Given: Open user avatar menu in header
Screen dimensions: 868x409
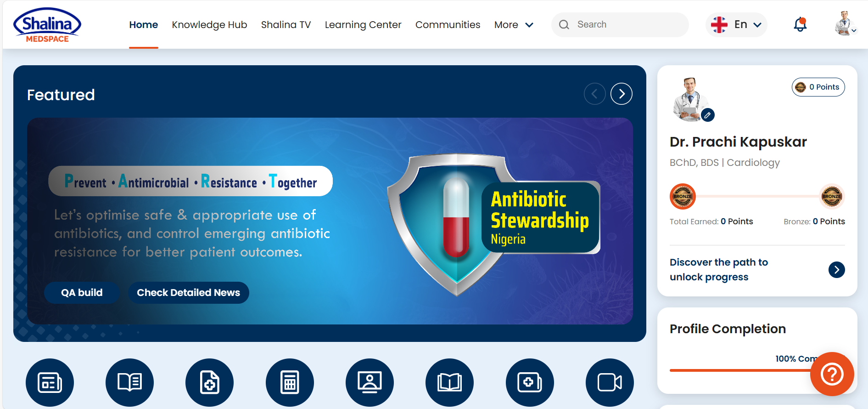Looking at the screenshot, I should (x=846, y=23).
